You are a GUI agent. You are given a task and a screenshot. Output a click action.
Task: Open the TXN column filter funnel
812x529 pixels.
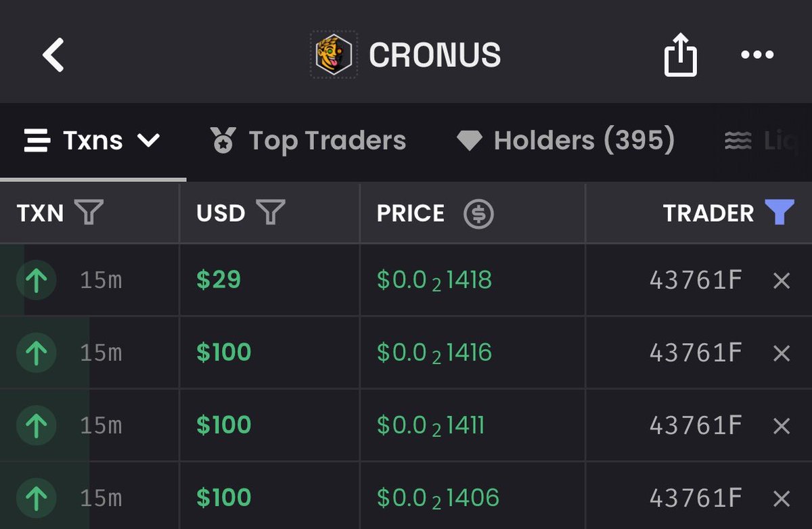(x=89, y=213)
